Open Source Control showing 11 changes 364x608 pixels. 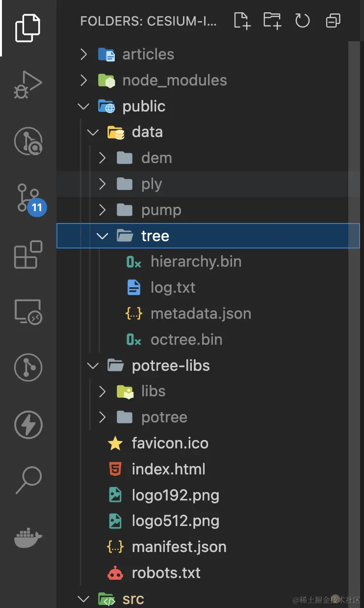coord(28,198)
